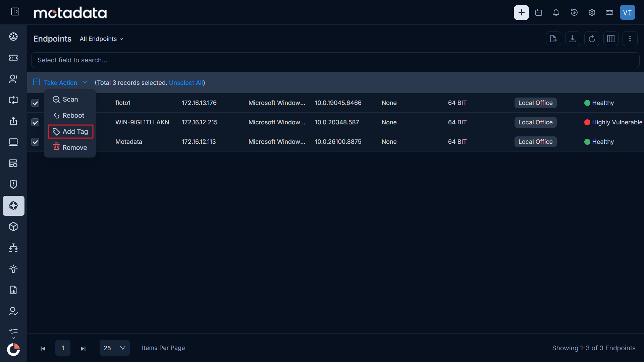Click the plus create-new button
This screenshot has width=644, height=362.
(521, 12)
